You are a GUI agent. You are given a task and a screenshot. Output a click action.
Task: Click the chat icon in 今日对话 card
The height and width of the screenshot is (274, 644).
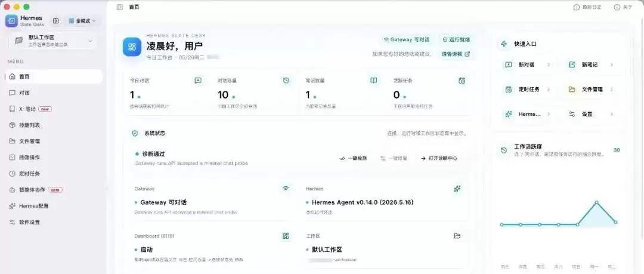pos(198,81)
